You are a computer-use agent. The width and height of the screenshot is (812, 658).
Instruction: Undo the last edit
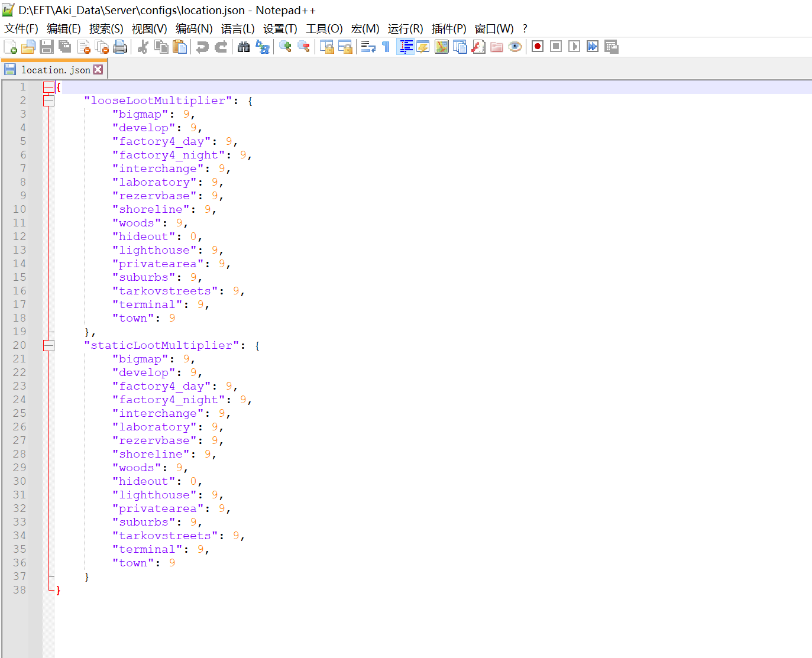(202, 47)
